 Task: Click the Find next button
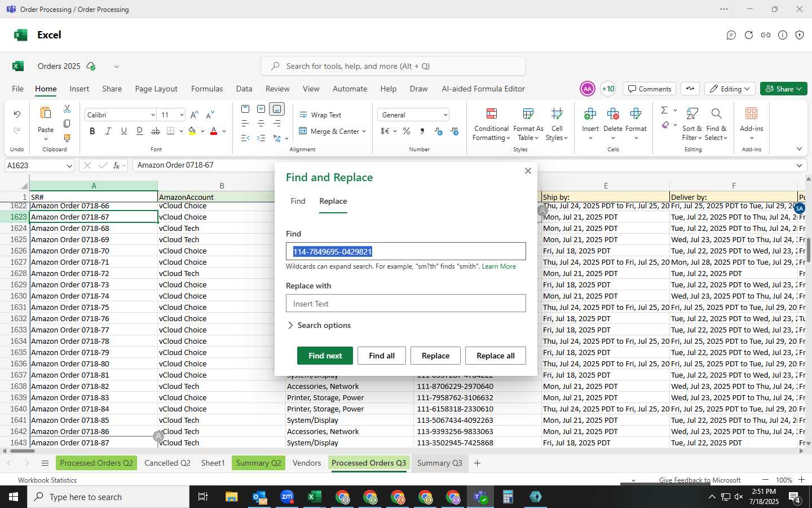click(x=325, y=356)
